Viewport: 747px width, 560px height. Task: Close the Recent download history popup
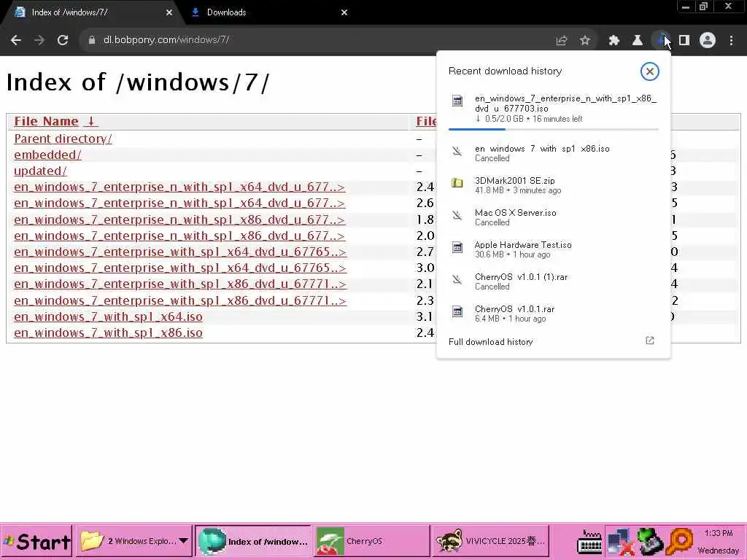pos(649,71)
